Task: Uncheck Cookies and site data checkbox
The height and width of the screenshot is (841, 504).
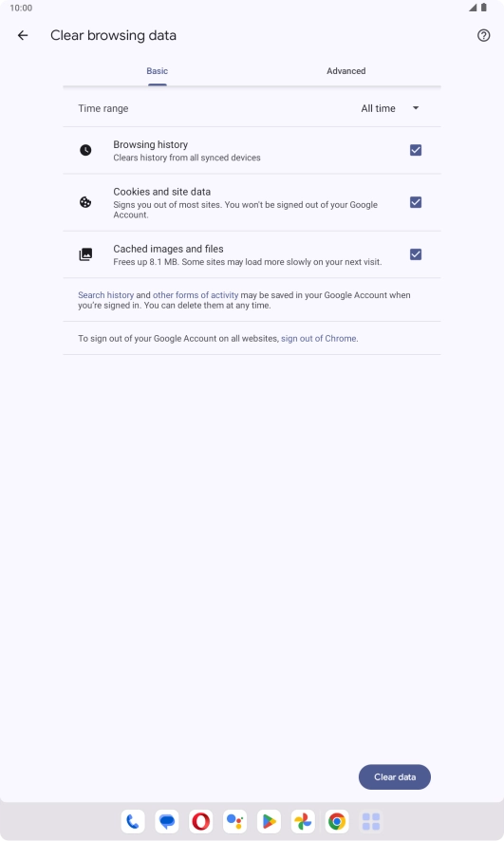Action: [x=416, y=202]
